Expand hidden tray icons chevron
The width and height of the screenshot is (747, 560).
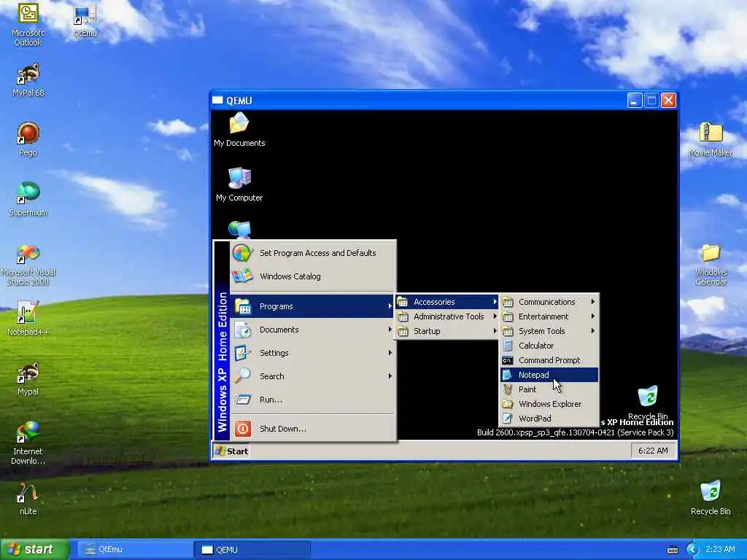coord(692,550)
